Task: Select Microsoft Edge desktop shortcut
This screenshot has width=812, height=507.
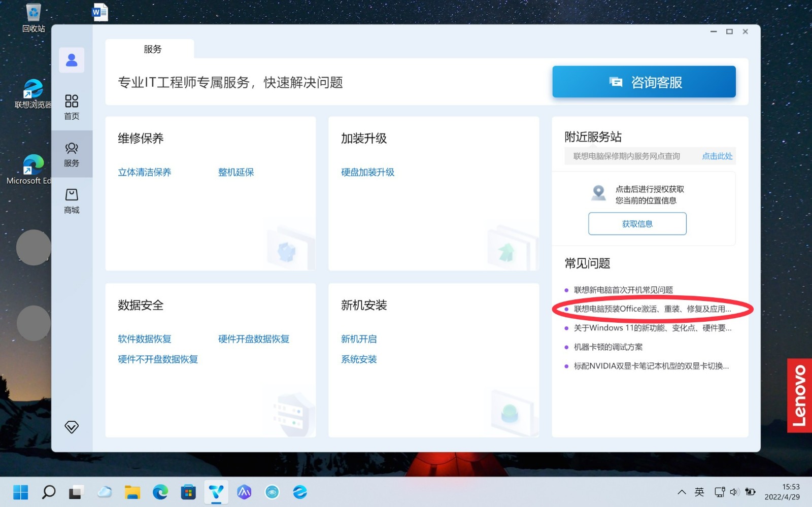Action: [x=31, y=170]
